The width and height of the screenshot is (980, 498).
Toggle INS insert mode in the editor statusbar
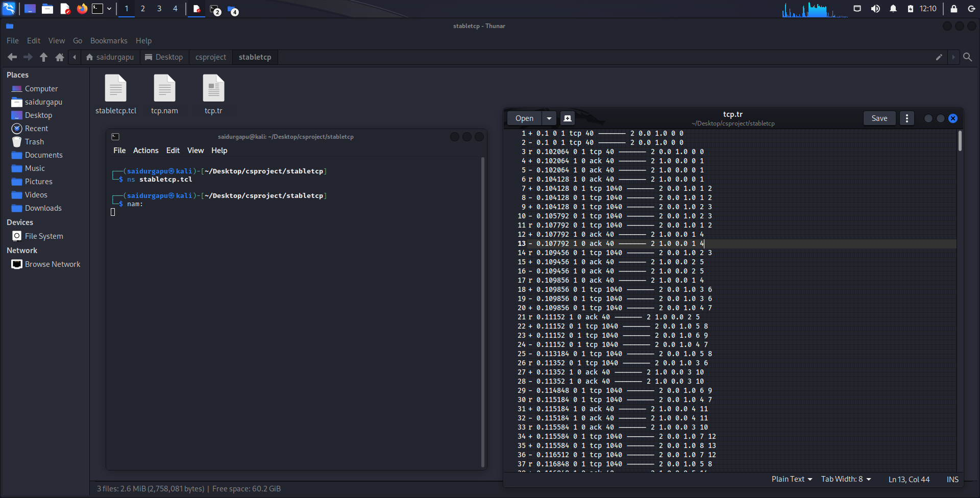click(952, 479)
